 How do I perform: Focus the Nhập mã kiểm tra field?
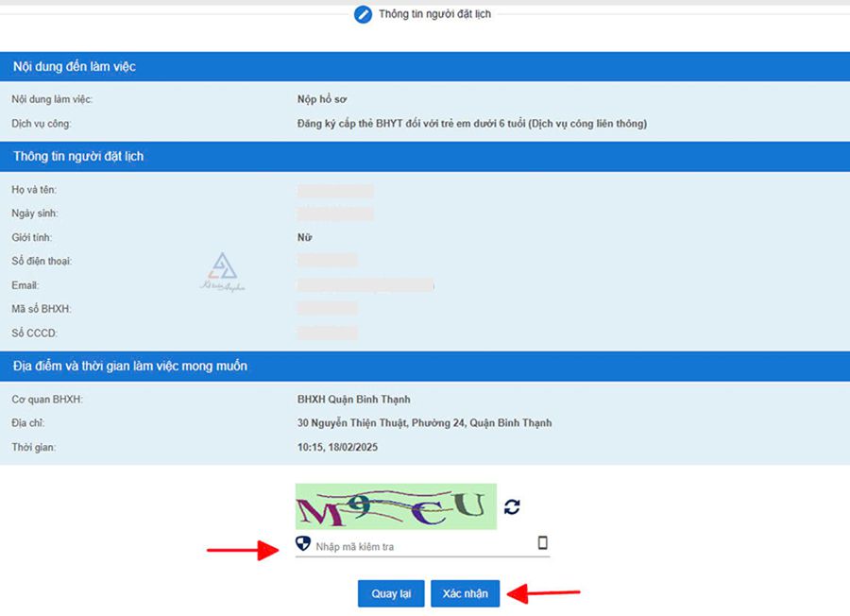pyautogui.click(x=422, y=545)
